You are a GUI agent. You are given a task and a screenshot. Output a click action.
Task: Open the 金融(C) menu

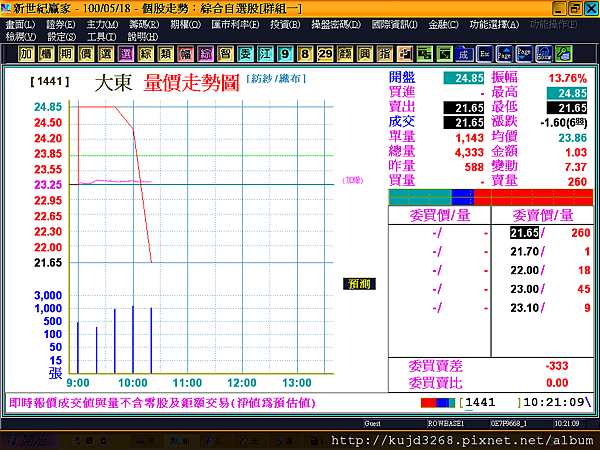[x=443, y=24]
